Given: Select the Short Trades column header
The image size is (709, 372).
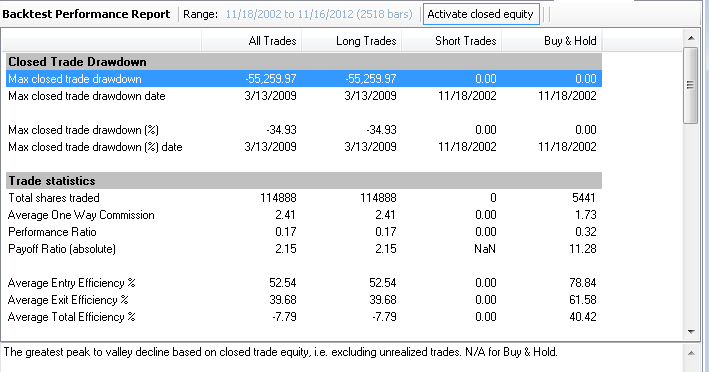Looking at the screenshot, I should (451, 41).
